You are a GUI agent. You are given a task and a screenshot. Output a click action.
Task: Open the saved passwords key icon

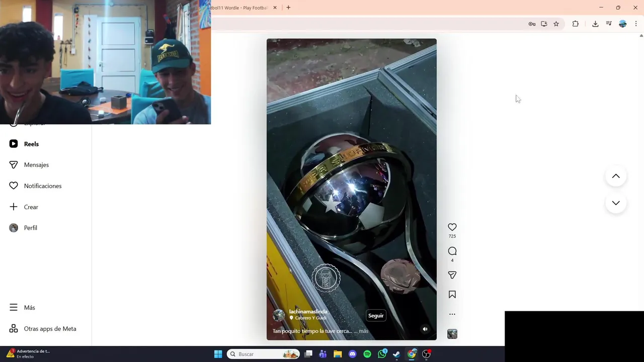(x=532, y=24)
